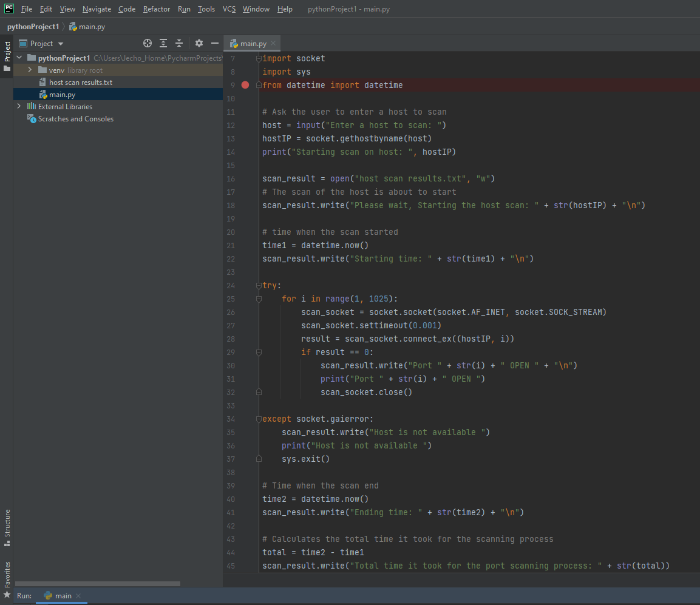The image size is (700, 605).
Task: Click main.py in the breadcrumb bar
Action: click(x=87, y=27)
